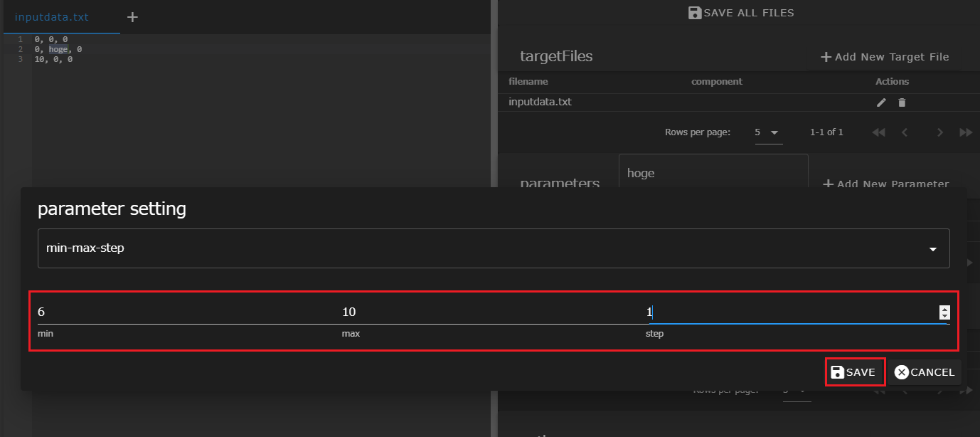Switch to the inputdata.txt editor tab
980x437 pixels.
[x=52, y=17]
